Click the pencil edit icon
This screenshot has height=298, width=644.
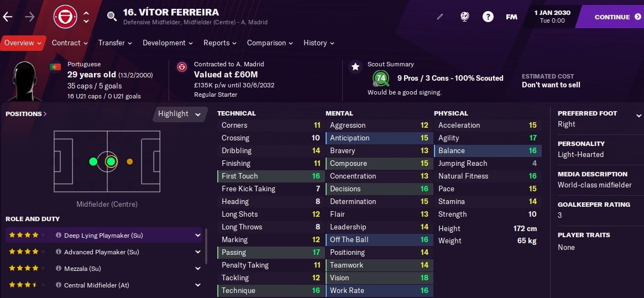(440, 17)
